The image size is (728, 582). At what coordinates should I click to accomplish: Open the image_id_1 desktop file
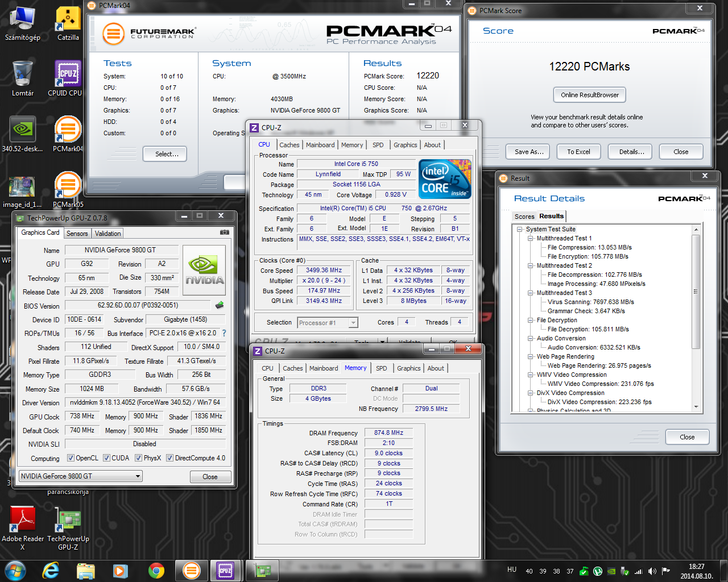coord(23,191)
